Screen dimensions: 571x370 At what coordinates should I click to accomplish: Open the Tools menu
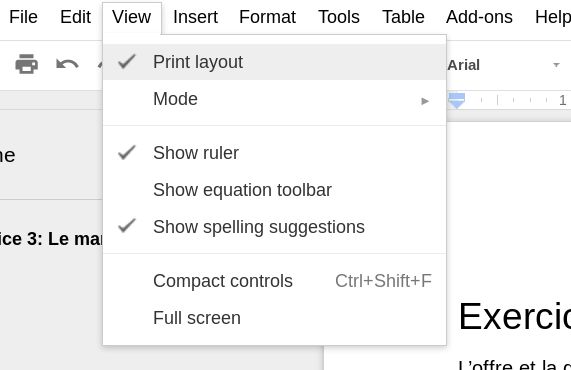coord(339,17)
